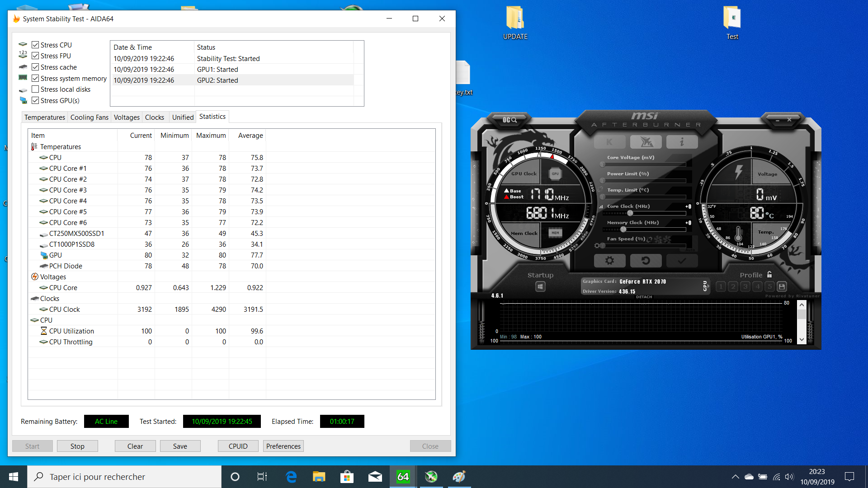
Task: Open the OC Scanner in Afterburner
Action: click(x=509, y=120)
